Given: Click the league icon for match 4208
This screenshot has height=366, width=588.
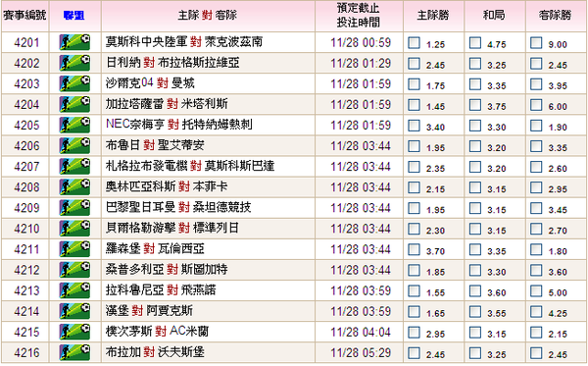Looking at the screenshot, I should (x=74, y=187).
